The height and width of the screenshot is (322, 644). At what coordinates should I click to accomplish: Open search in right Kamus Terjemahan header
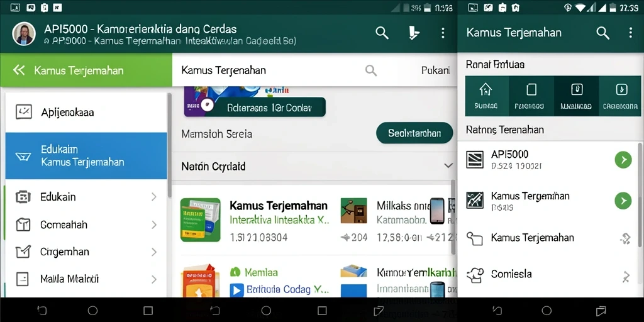(602, 33)
